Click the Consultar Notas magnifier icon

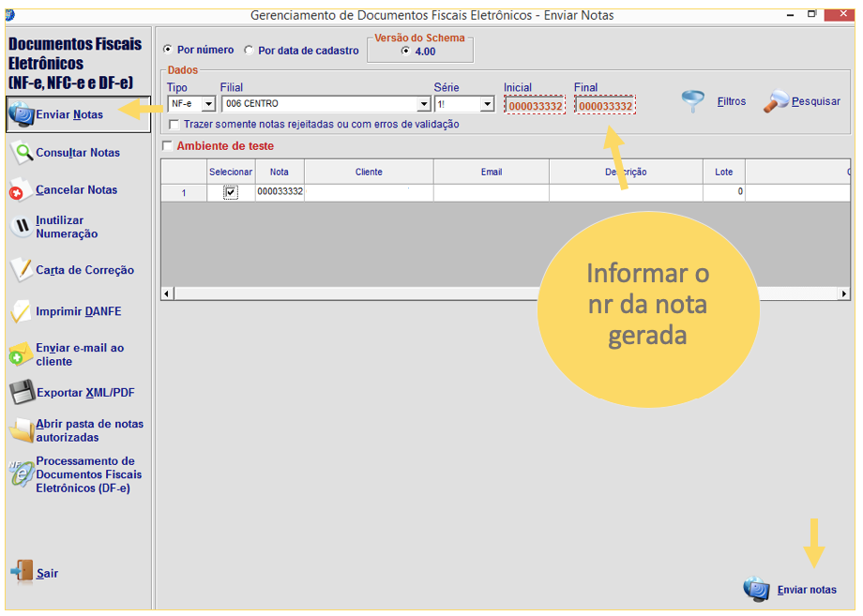[21, 152]
